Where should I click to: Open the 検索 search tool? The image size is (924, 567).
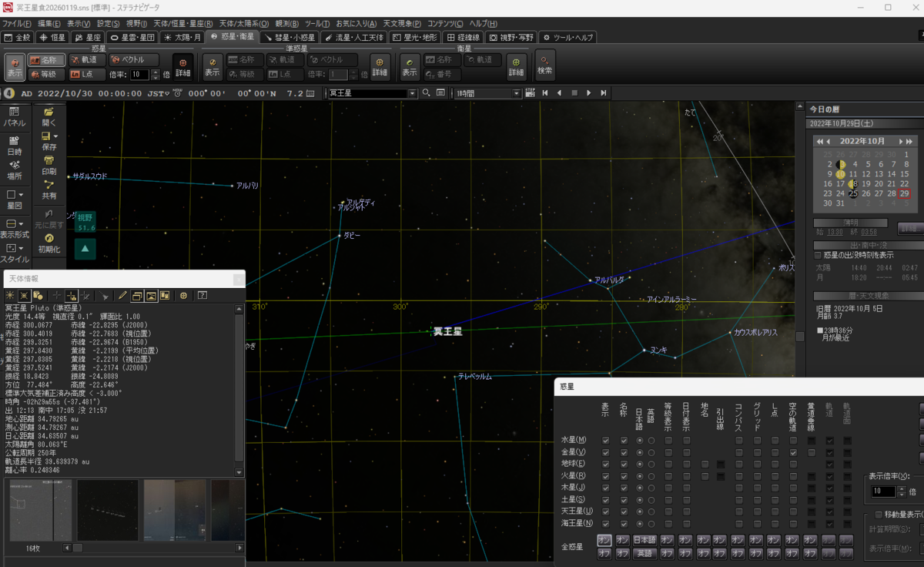click(x=545, y=65)
